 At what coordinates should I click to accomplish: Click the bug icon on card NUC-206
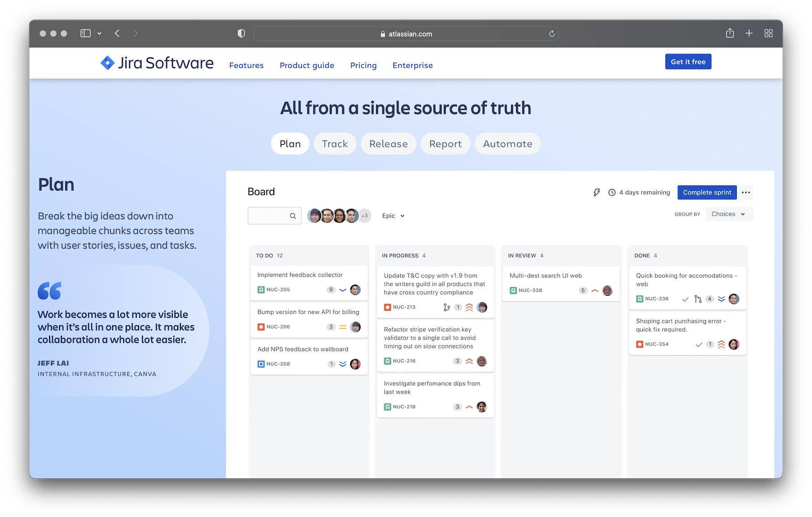coord(261,326)
